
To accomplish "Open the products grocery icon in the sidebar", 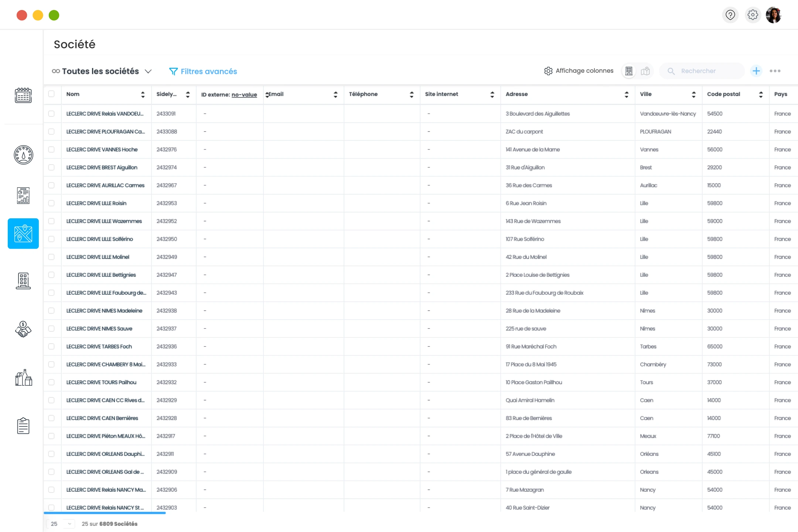I will tap(23, 378).
